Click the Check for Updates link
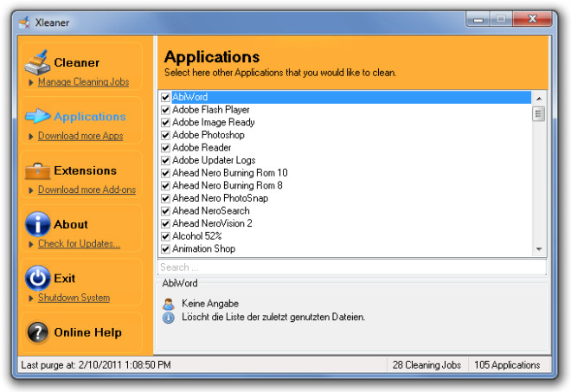Screen dimensions: 571x392 (x=79, y=244)
